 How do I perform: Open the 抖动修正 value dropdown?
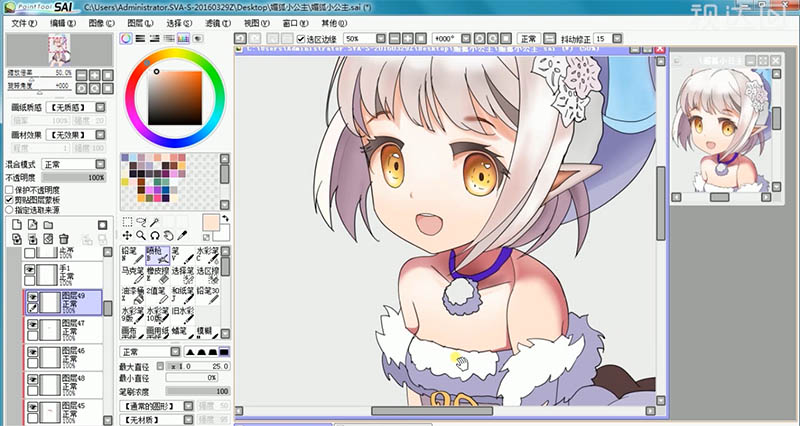[x=617, y=39]
